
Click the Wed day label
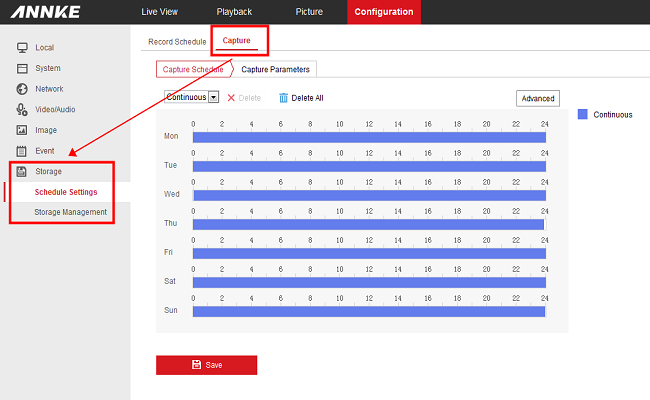point(172,194)
